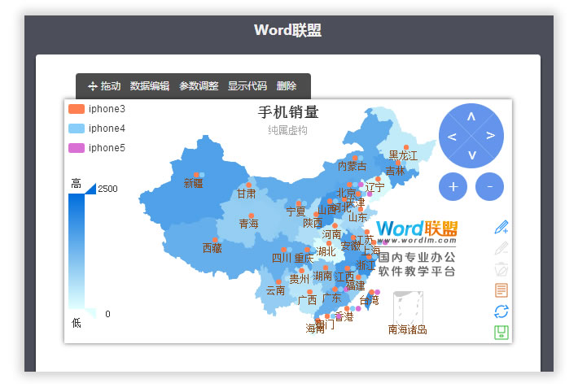Toggle the iphone3 legend series
Screen dimensions: 578x392
point(97,109)
